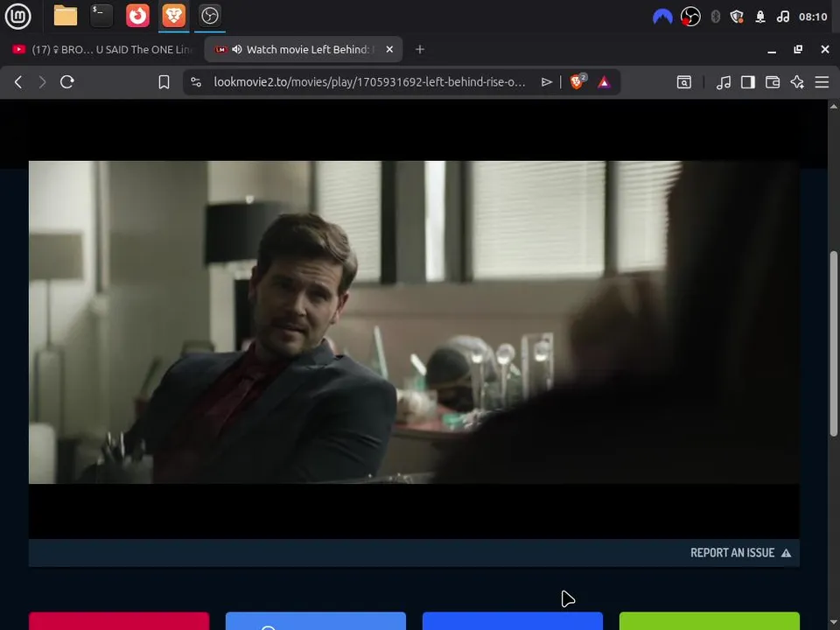The width and height of the screenshot is (840, 630).
Task: Open the tab search toolbar button
Action: coord(684,82)
